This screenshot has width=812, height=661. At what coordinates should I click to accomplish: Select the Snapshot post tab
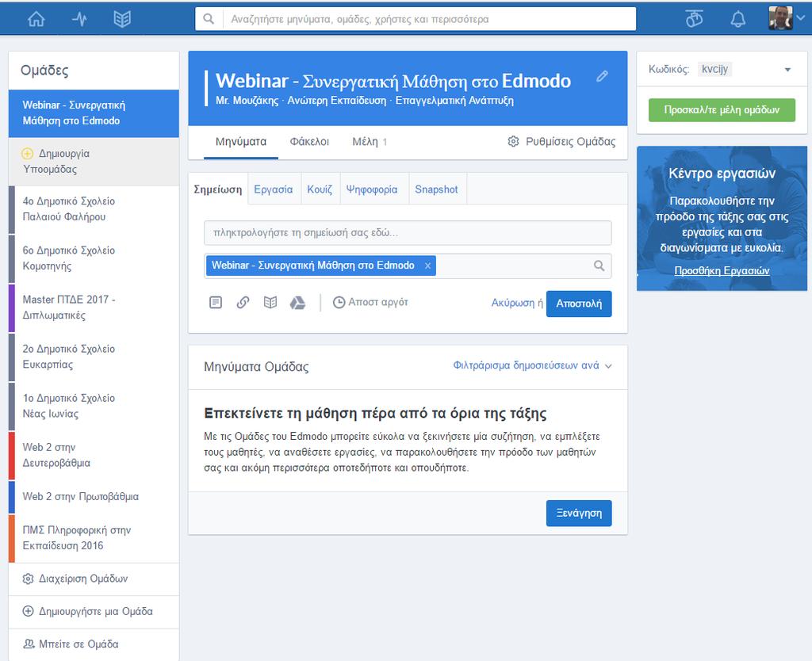(x=437, y=189)
